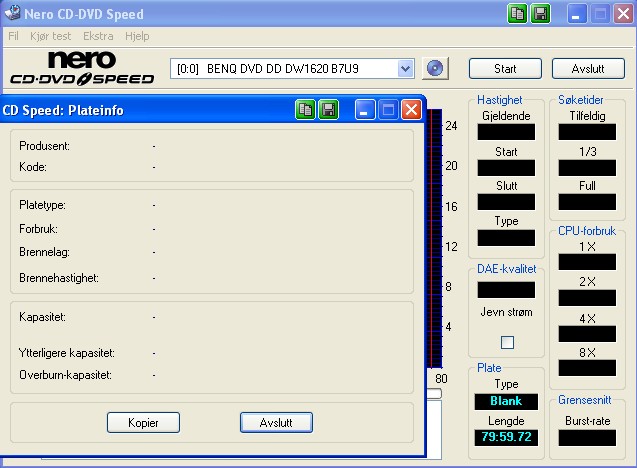This screenshot has height=468, width=637.
Task: Click the save floppy icon in Plateinfo title bar
Action: point(328,110)
